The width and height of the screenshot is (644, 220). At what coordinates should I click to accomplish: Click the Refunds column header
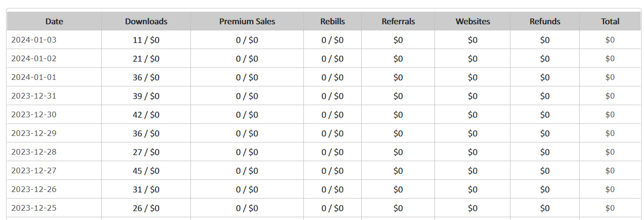point(545,21)
